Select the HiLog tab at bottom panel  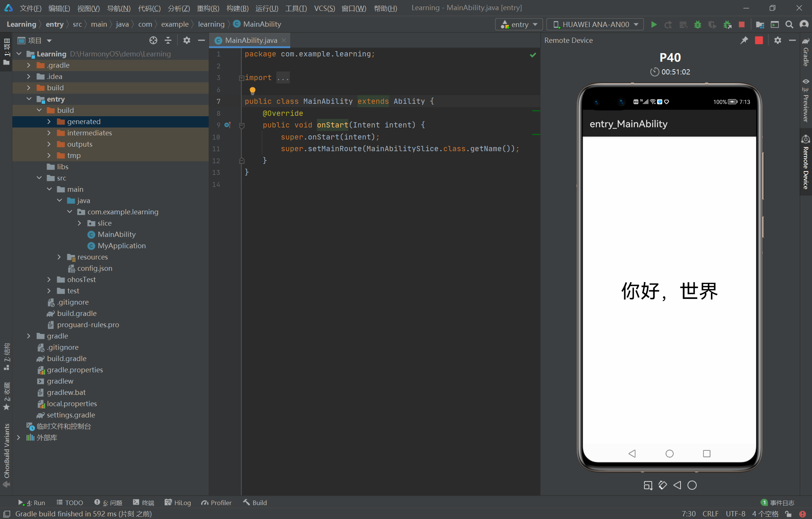[179, 502]
